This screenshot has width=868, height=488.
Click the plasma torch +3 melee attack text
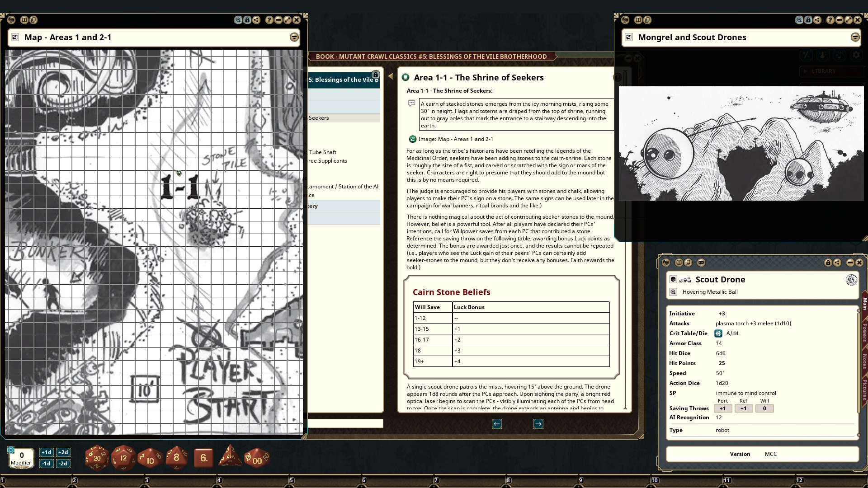(x=753, y=324)
